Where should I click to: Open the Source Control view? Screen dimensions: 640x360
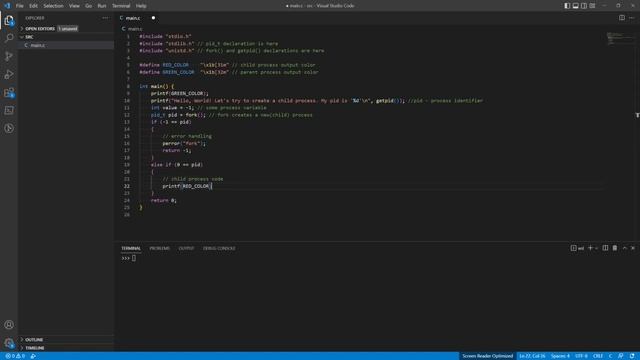9,56
